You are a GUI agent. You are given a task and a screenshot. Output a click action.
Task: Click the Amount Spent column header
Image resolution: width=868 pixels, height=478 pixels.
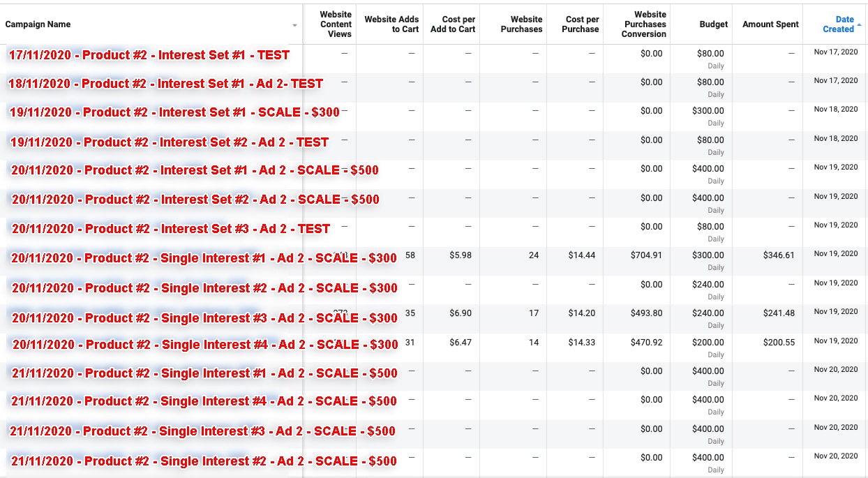(770, 24)
